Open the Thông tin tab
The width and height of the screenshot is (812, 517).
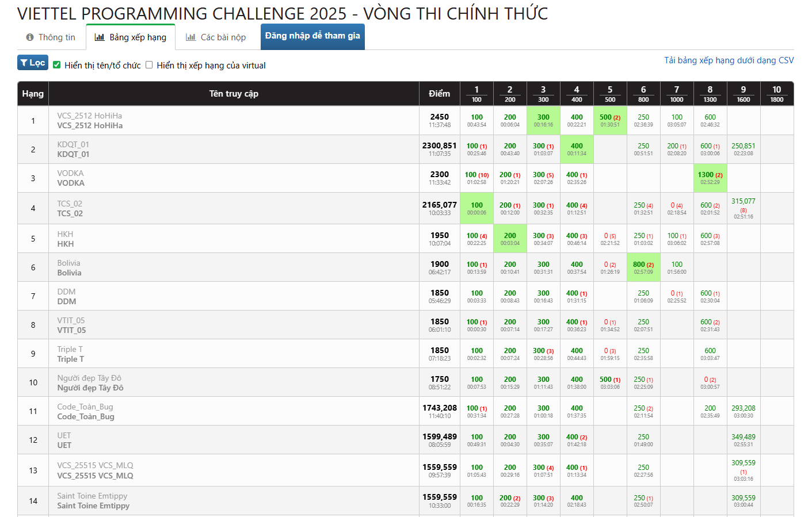click(51, 37)
